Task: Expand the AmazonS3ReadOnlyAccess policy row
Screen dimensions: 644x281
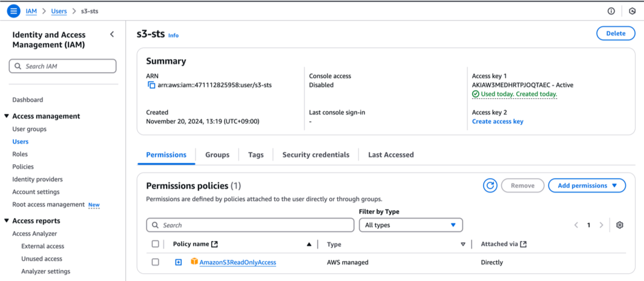Action: (178, 262)
